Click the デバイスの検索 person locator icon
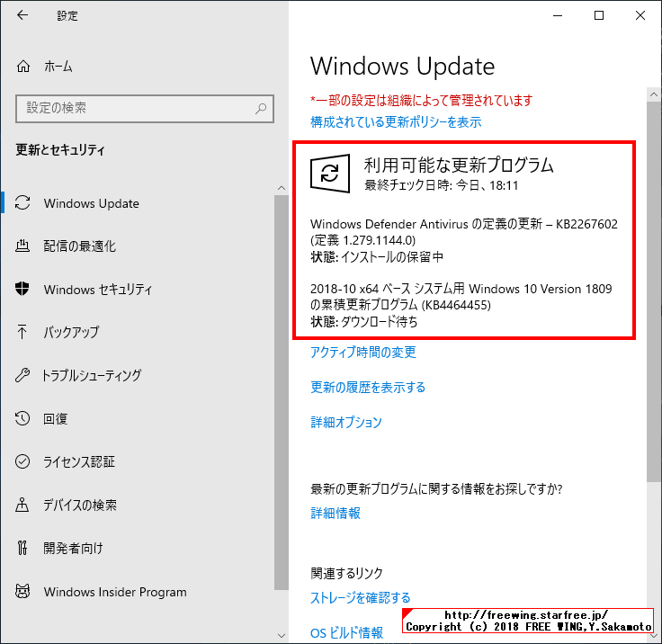This screenshot has height=644, width=662. (x=22, y=505)
